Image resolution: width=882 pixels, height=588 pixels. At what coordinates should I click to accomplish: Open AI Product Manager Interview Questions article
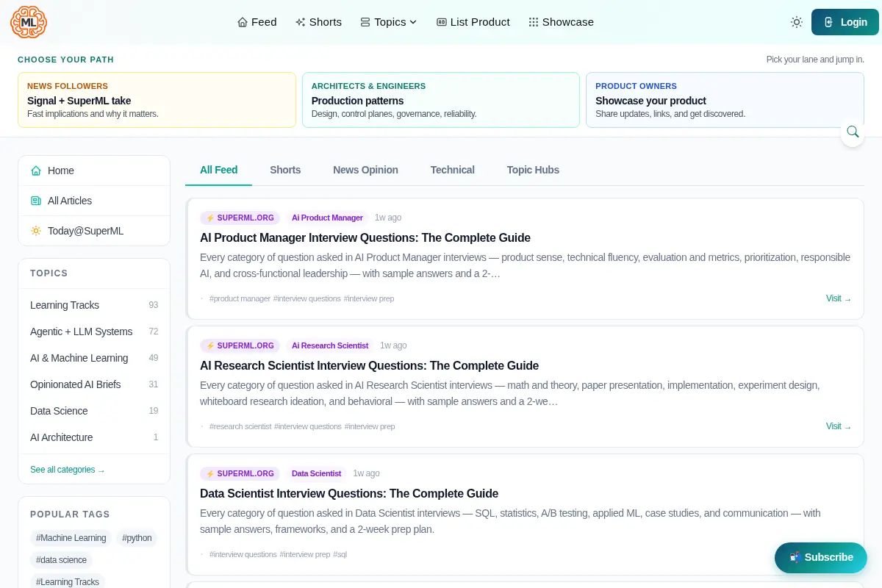pyautogui.click(x=365, y=237)
